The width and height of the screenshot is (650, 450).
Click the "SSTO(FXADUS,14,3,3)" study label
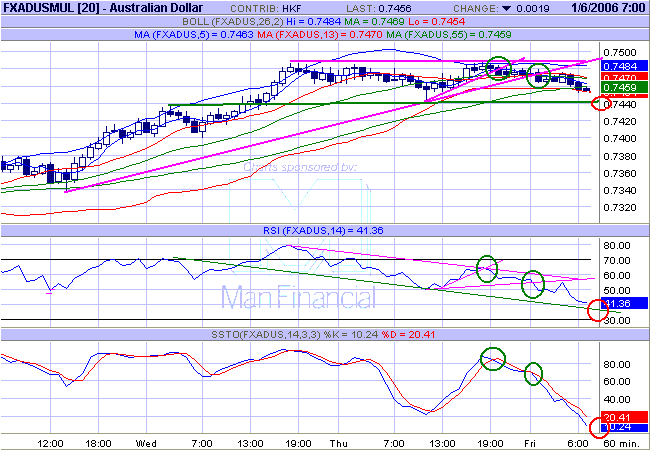pos(266,334)
